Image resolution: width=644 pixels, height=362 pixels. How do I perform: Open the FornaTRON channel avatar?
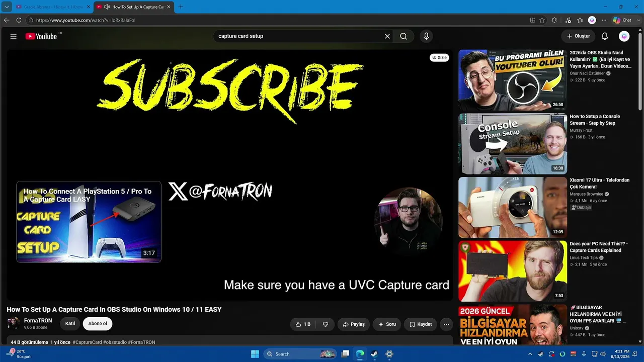14,324
